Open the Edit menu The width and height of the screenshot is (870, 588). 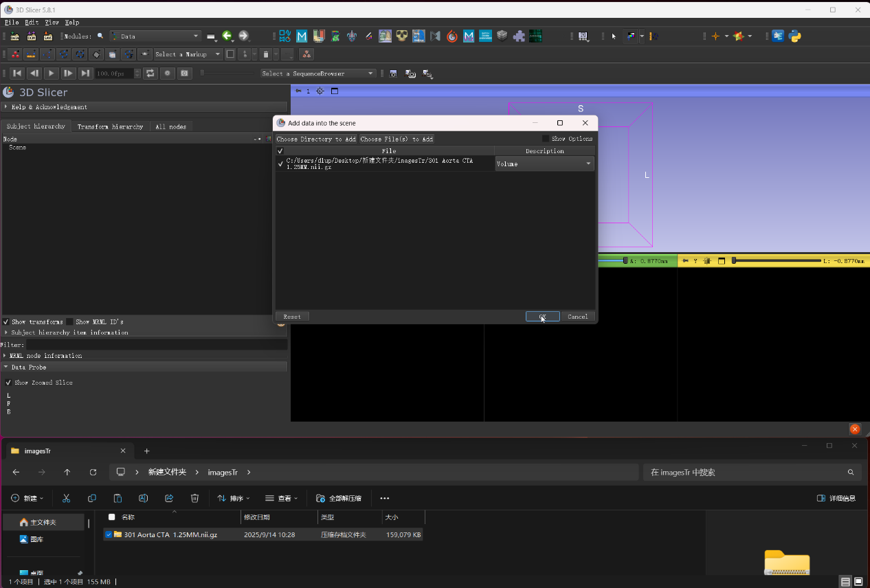coord(32,23)
